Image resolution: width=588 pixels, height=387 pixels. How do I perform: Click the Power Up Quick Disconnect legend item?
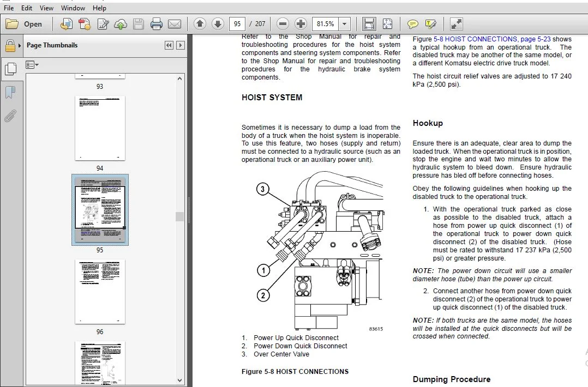[296, 338]
